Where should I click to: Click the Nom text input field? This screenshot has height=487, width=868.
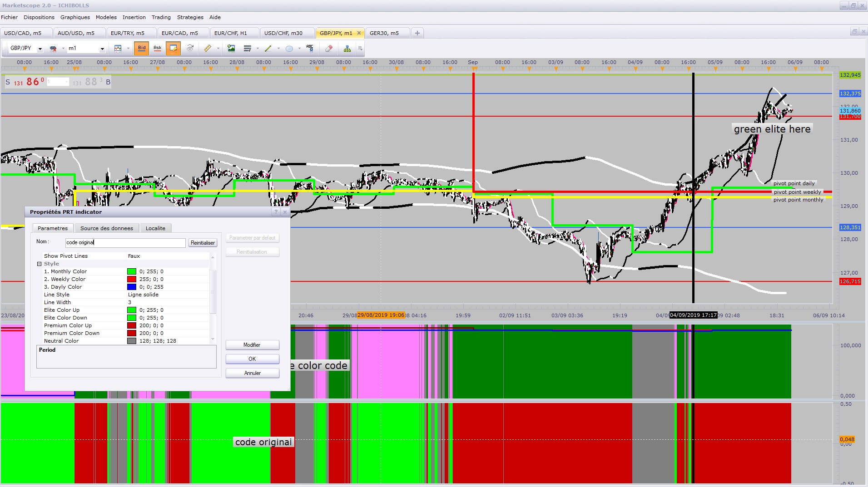(125, 242)
